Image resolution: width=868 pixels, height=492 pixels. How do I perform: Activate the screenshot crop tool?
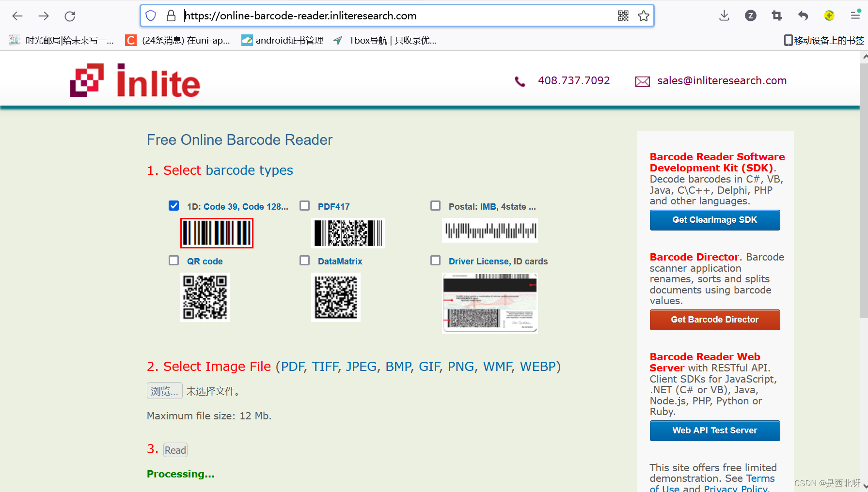(777, 16)
